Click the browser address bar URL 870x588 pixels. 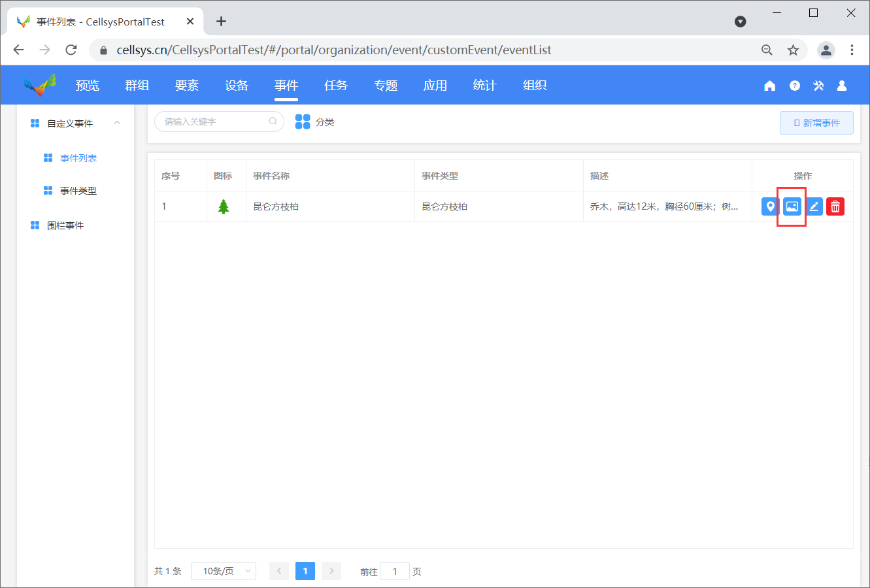(x=334, y=50)
